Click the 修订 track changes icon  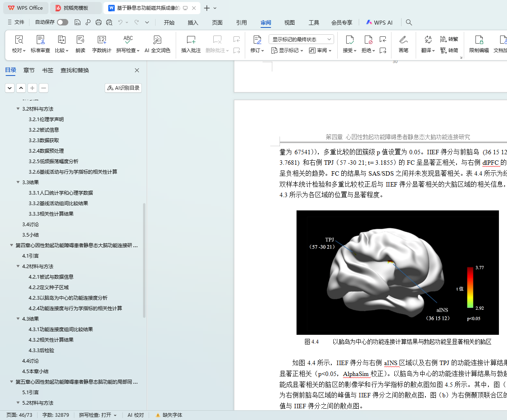point(257,40)
